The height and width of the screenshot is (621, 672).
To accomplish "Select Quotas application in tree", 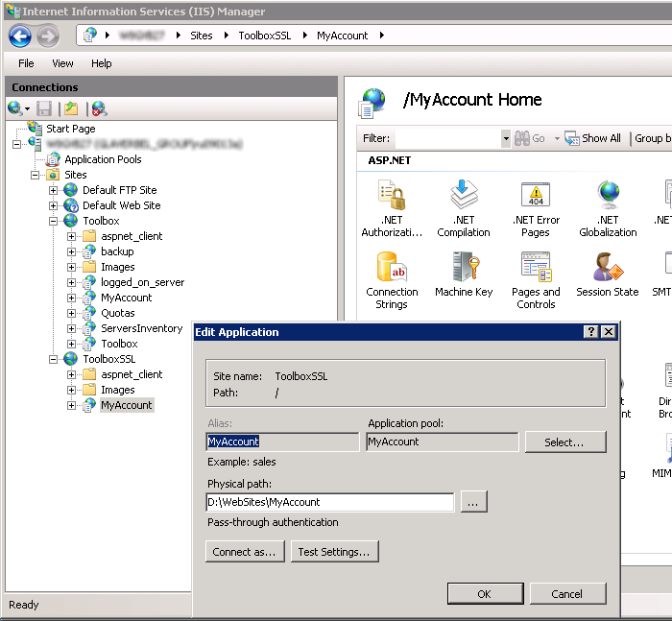I will pyautogui.click(x=118, y=313).
